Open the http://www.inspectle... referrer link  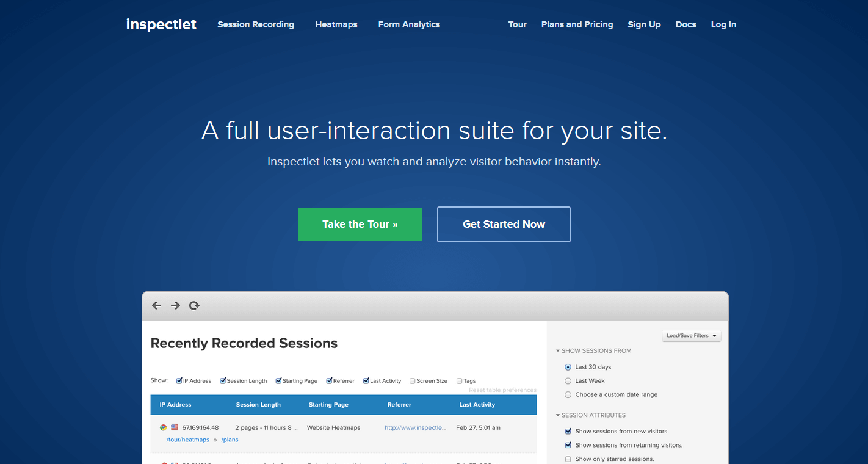coord(415,428)
